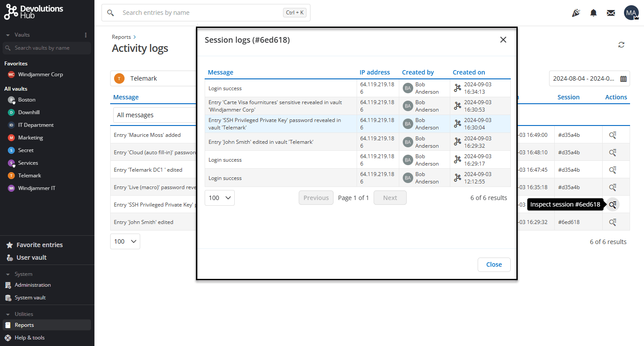Click the Reports breadcrumb link
The height and width of the screenshot is (346, 644).
[121, 37]
